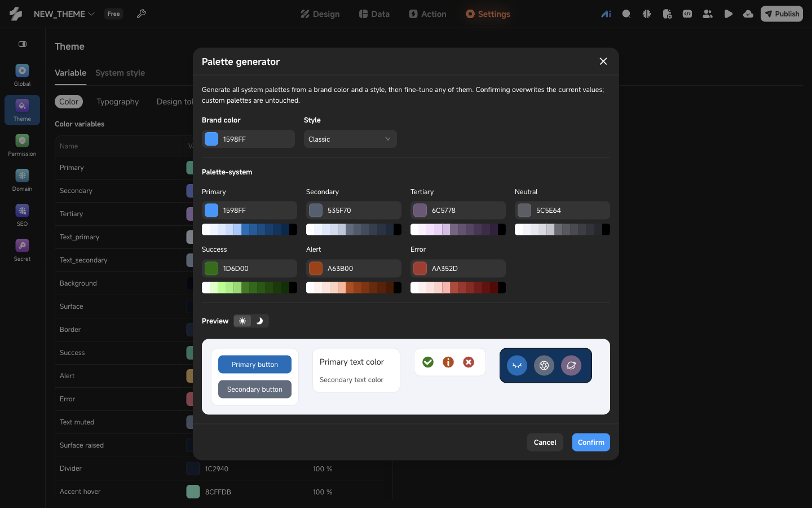Open Domain settings in the sidebar
This screenshot has height=508, width=812.
click(x=22, y=180)
